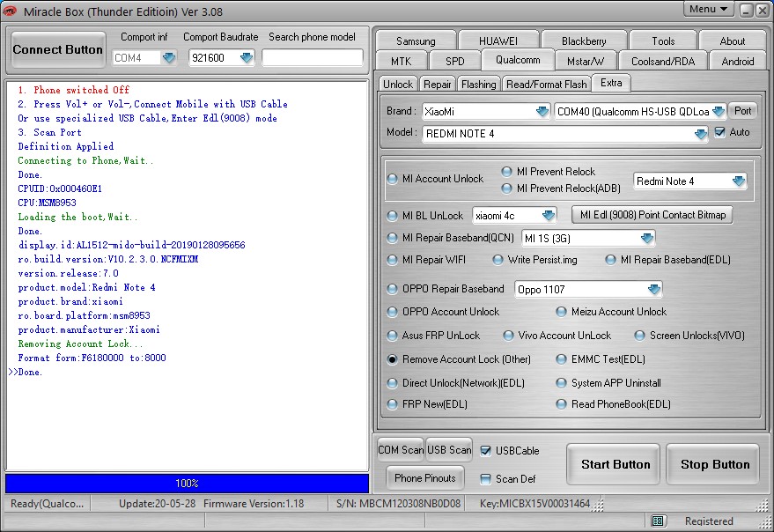This screenshot has width=774, height=532.
Task: Switch to the Mstar/W tab
Action: [x=586, y=62]
